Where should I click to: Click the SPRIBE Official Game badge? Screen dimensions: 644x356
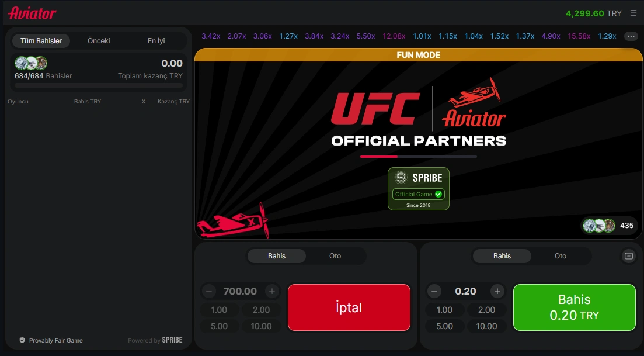[419, 189]
